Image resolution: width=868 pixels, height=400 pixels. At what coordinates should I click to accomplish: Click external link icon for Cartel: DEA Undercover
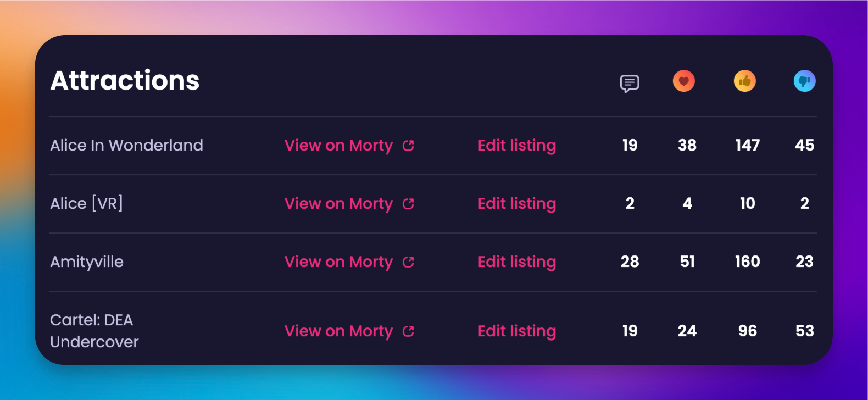click(408, 331)
